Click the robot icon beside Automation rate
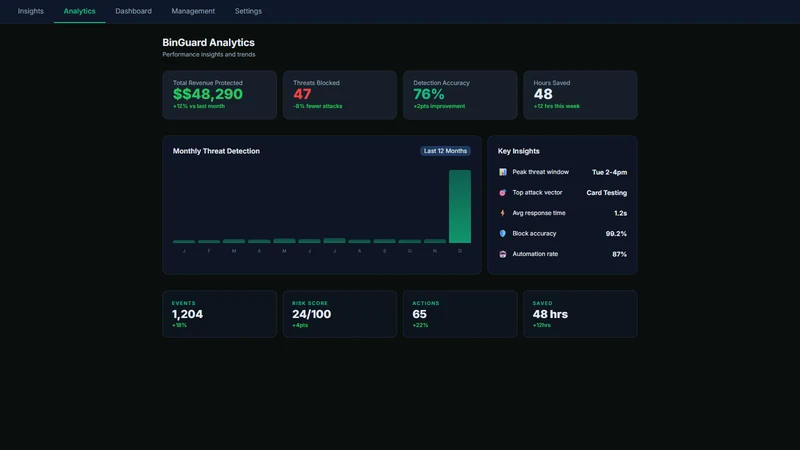Screen dimensions: 800x450 click(x=503, y=254)
